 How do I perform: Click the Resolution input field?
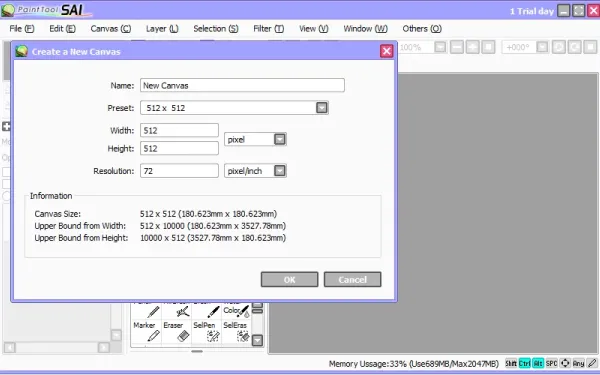(179, 171)
